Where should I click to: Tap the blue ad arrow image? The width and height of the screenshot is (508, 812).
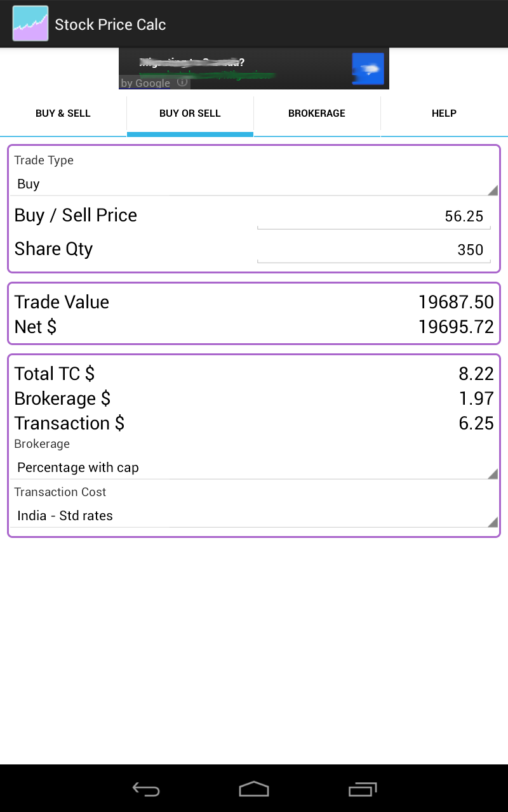pyautogui.click(x=368, y=69)
